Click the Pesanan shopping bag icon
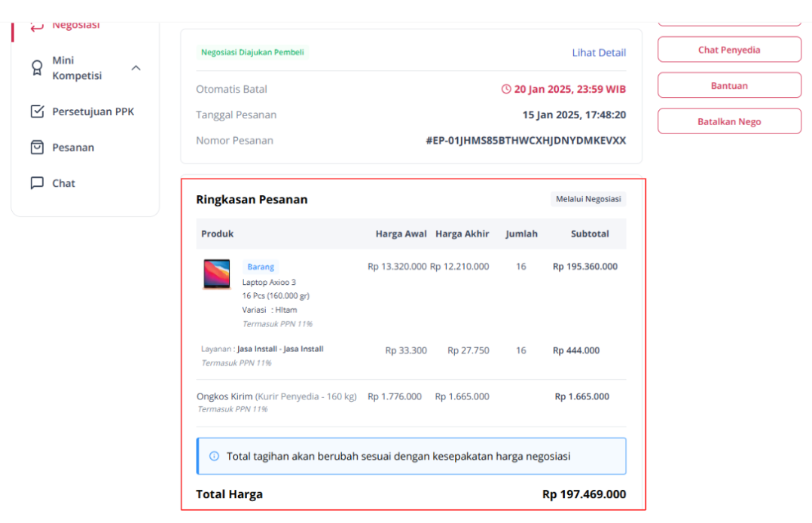 (38, 147)
